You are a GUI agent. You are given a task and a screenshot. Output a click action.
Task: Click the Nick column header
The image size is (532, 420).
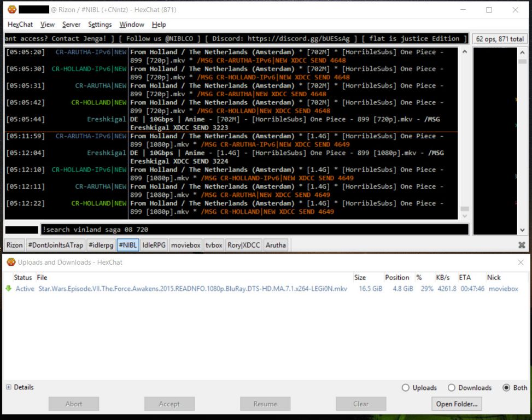pyautogui.click(x=494, y=277)
